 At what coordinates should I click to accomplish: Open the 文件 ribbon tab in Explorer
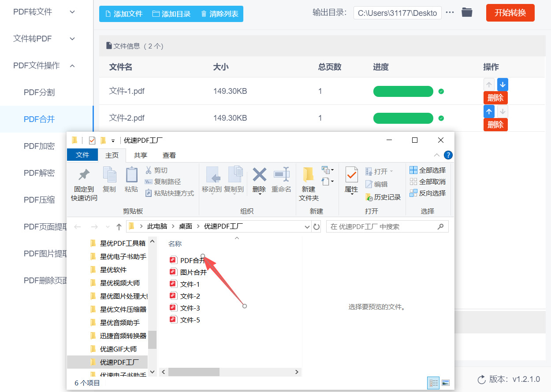(x=82, y=155)
